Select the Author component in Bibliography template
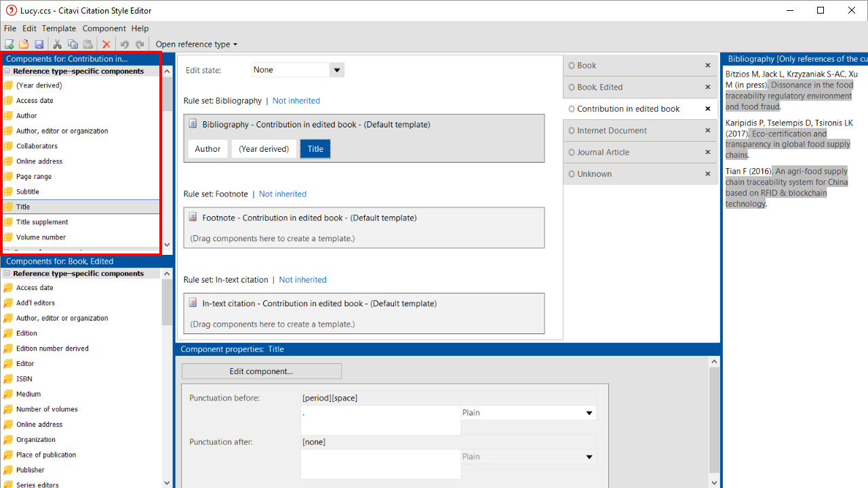Screen dimensions: 868x488 208,149
